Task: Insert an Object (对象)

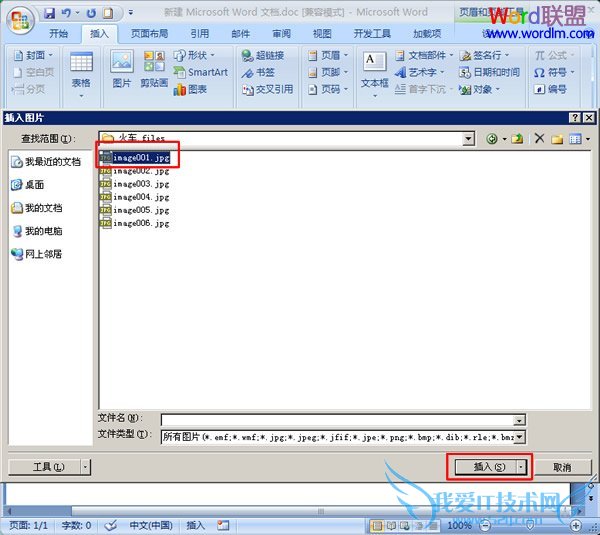Action: coord(480,90)
